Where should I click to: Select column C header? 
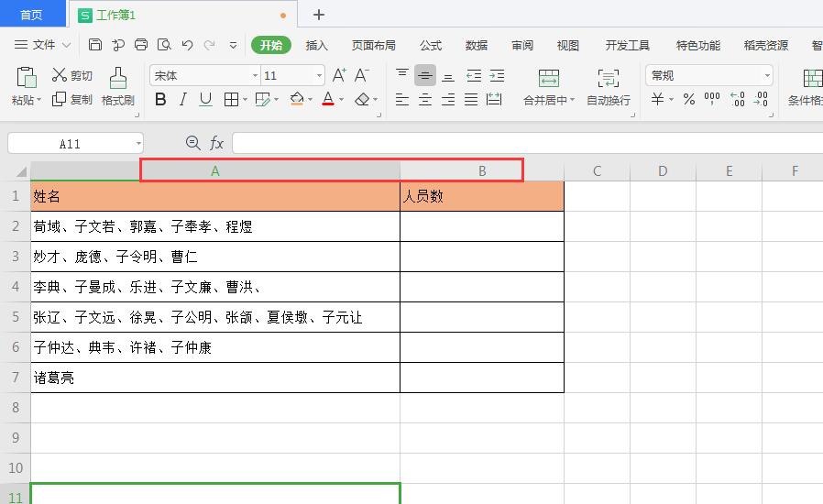pos(597,170)
